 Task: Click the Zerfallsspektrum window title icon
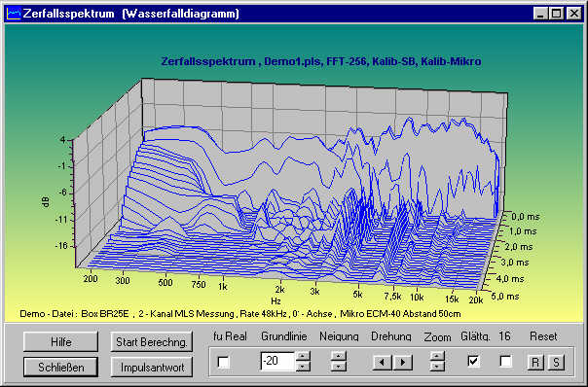(x=14, y=14)
